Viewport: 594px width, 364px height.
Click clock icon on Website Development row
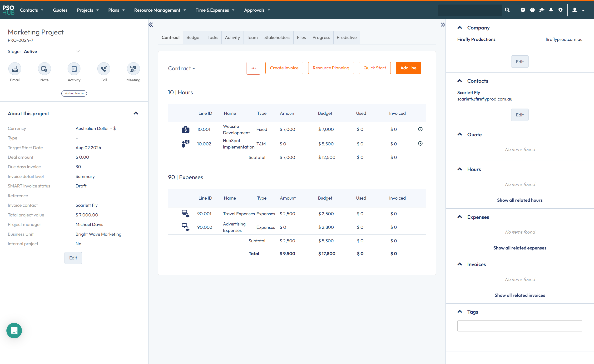420,129
